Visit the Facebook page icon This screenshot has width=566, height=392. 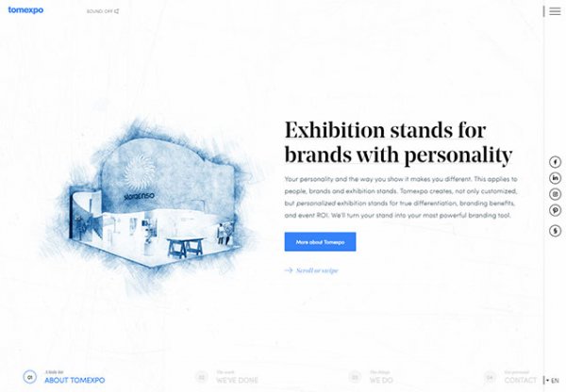click(x=556, y=162)
